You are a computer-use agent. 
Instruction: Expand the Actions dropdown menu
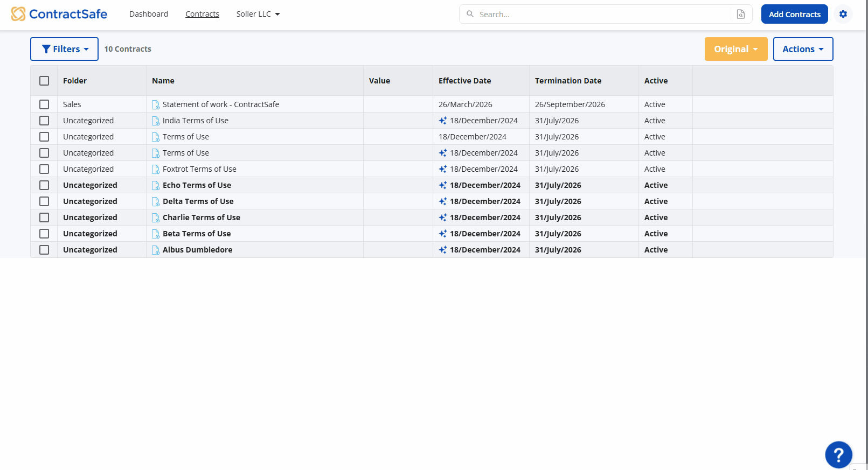(803, 49)
